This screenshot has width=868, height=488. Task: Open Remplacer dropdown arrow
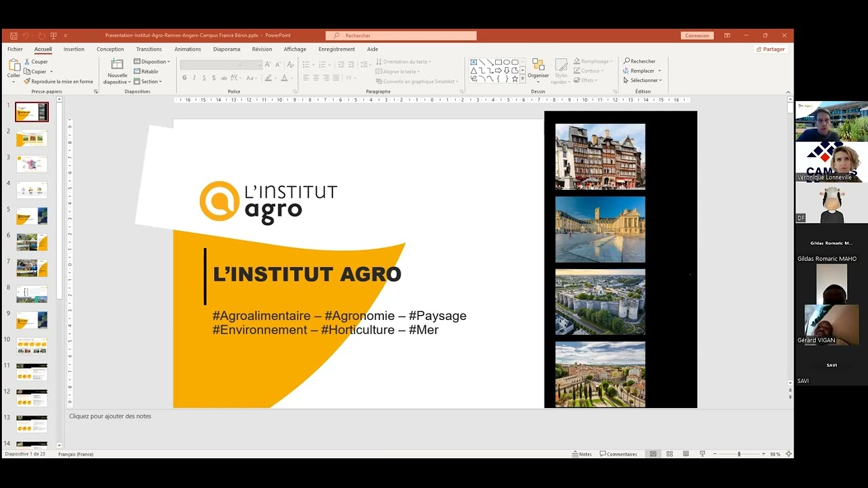click(x=659, y=71)
